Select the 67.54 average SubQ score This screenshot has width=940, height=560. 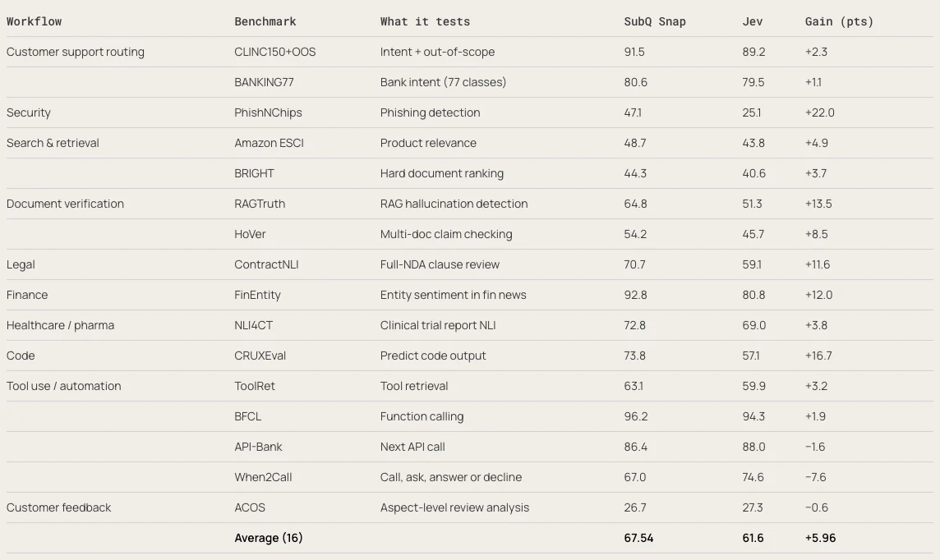pos(638,538)
